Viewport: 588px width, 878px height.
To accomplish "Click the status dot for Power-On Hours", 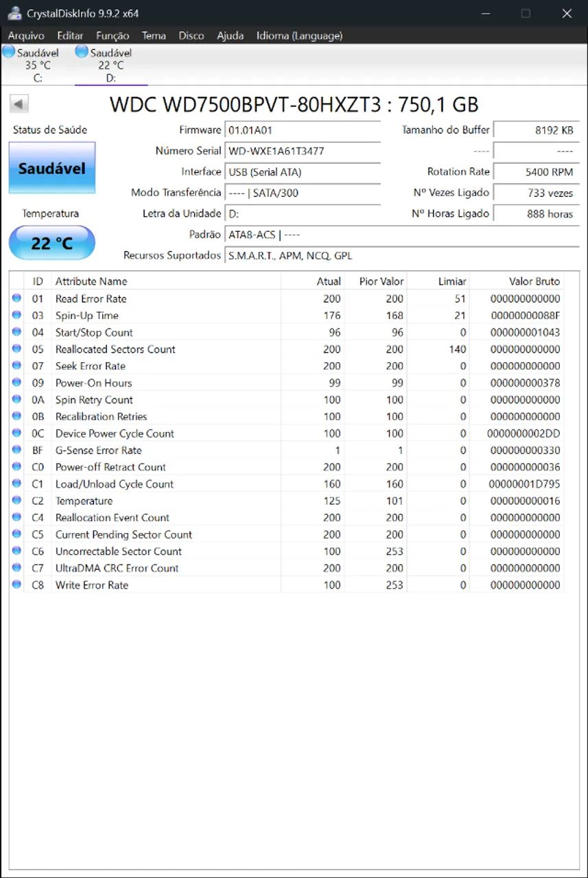I will point(16,383).
